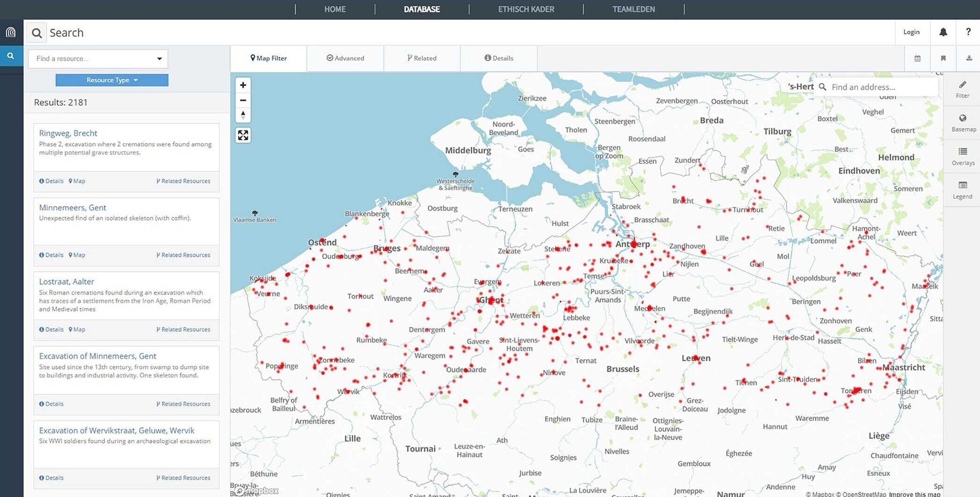Switch to the Details tab
This screenshot has width=980, height=497.
[x=499, y=58]
